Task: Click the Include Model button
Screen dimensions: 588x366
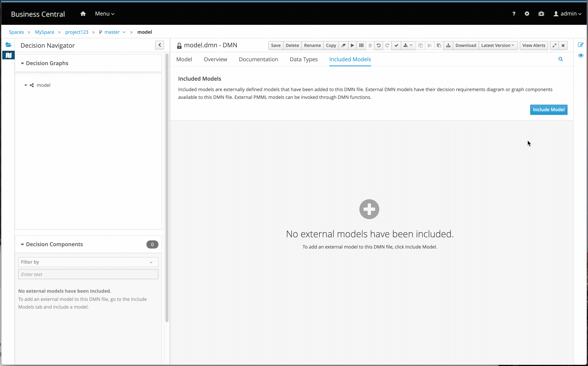Action: click(x=549, y=110)
